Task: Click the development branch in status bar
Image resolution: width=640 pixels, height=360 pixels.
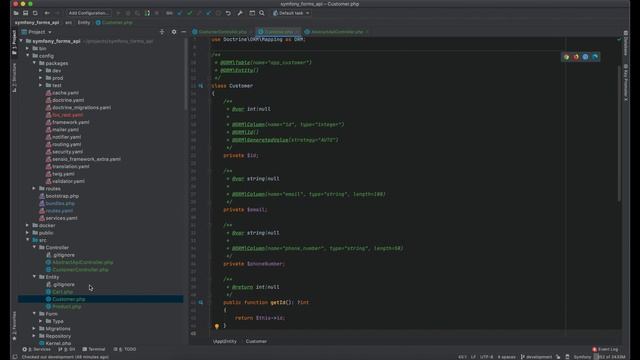Action: [536, 357]
